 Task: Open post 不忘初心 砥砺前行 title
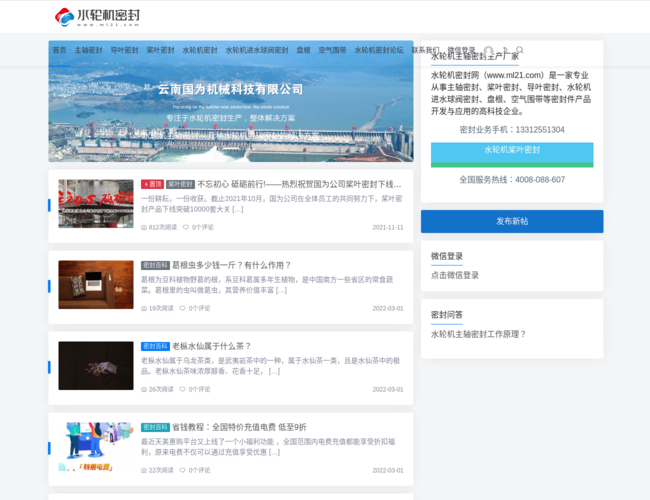pos(299,184)
